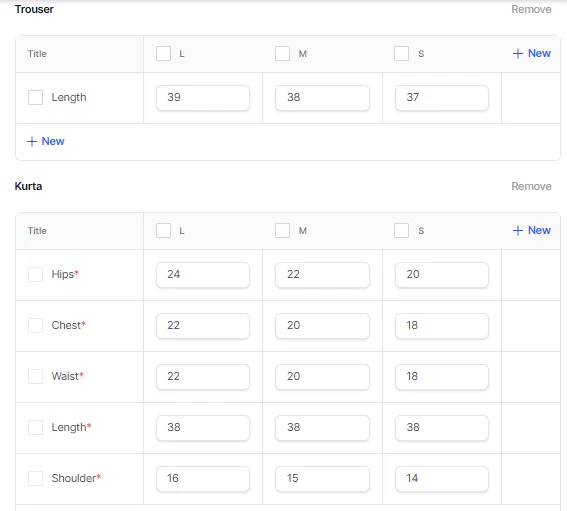567x511 pixels.
Task: Check the L column checkbox in Kurta
Action: coord(163,230)
